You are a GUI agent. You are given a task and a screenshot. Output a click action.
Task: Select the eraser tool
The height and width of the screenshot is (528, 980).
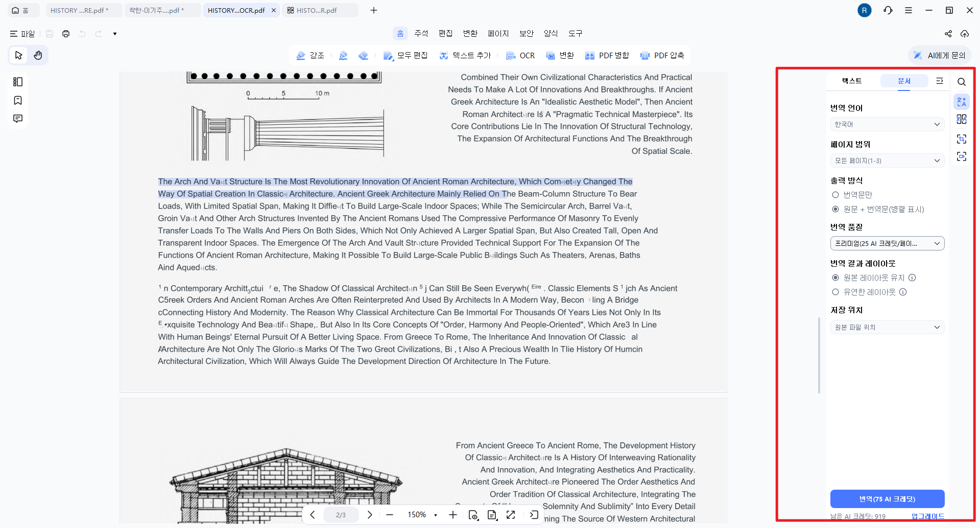click(x=363, y=55)
